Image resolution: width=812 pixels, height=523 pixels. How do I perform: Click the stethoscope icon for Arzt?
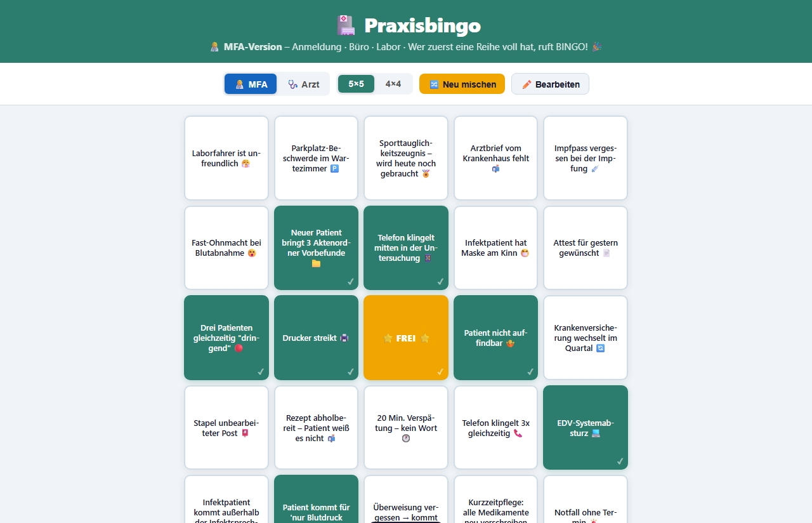pyautogui.click(x=292, y=84)
